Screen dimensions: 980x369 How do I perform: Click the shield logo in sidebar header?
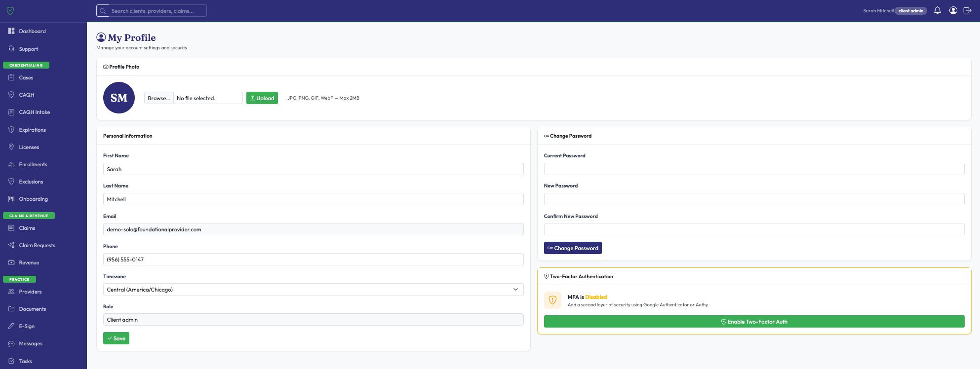(10, 11)
